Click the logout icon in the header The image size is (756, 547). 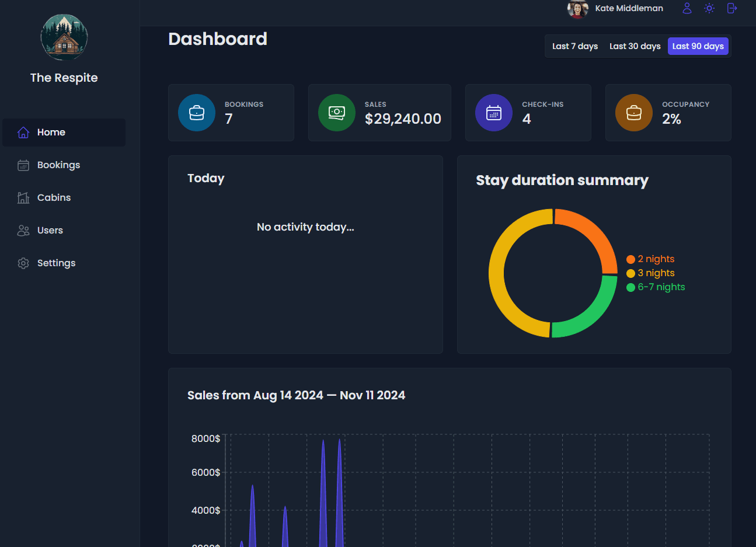[x=731, y=8]
